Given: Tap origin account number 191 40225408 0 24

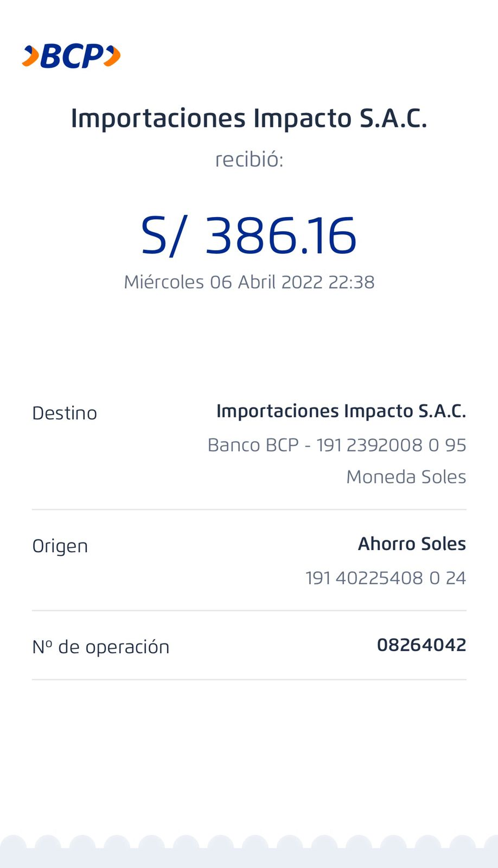Looking at the screenshot, I should click(x=385, y=578).
